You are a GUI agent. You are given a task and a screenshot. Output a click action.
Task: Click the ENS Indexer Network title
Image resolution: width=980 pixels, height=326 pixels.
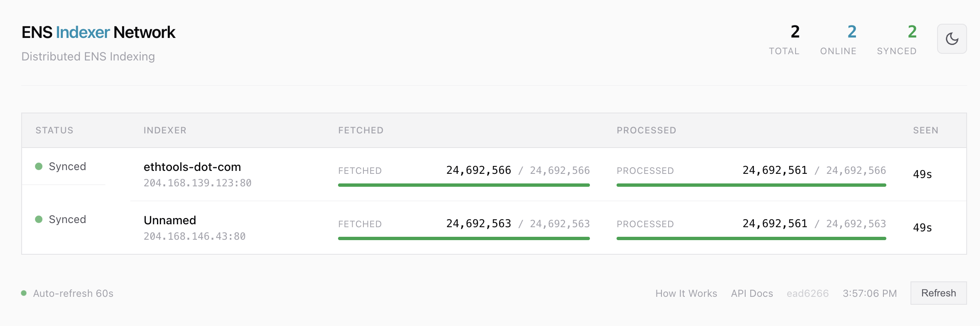click(x=98, y=33)
